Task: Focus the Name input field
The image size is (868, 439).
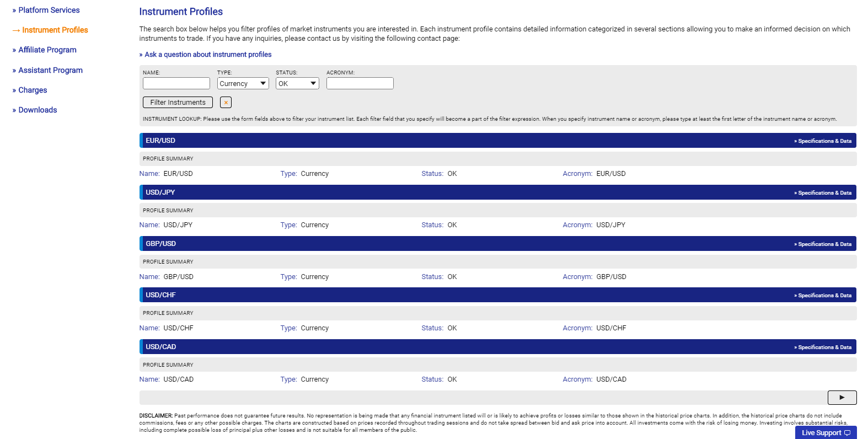Action: click(176, 83)
